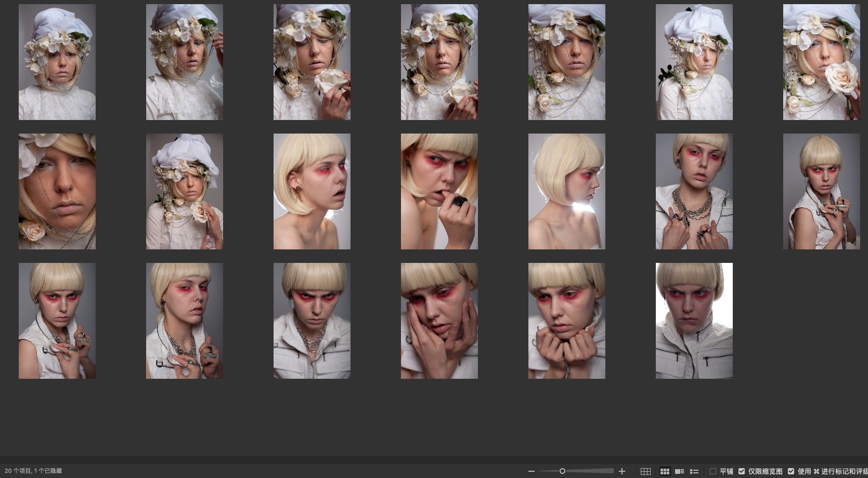The image size is (868, 478).
Task: Click the minus icon to shrink thumbnails
Action: 531,471
